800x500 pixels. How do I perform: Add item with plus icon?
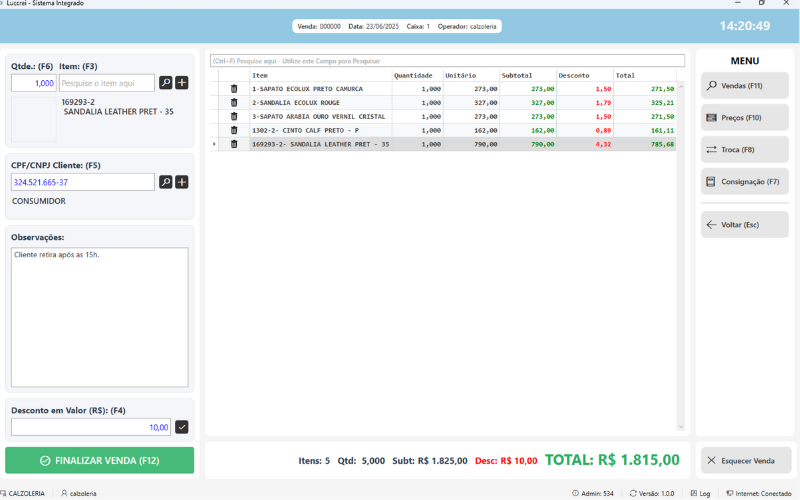coord(182,83)
